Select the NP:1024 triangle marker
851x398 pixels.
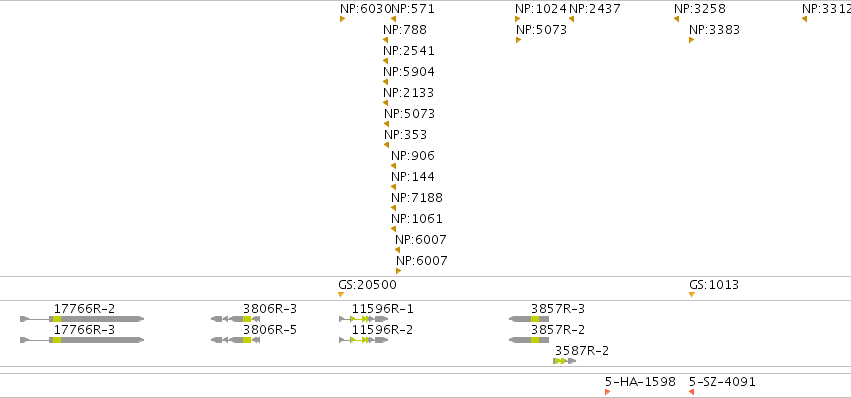coord(518,19)
